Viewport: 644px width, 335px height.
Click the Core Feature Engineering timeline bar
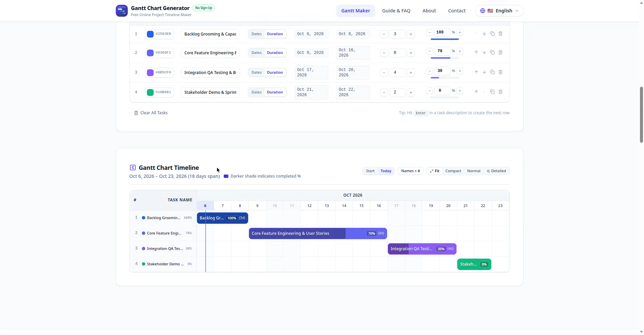coord(318,233)
